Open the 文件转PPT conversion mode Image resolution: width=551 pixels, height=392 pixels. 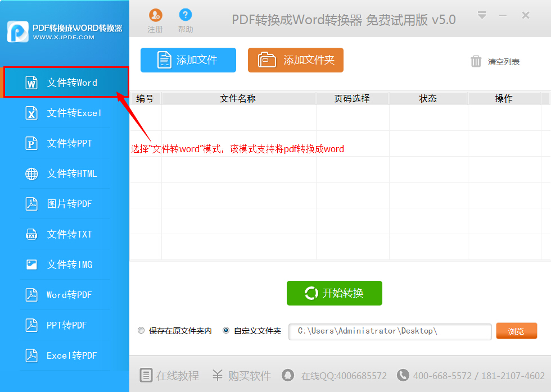[x=65, y=143]
